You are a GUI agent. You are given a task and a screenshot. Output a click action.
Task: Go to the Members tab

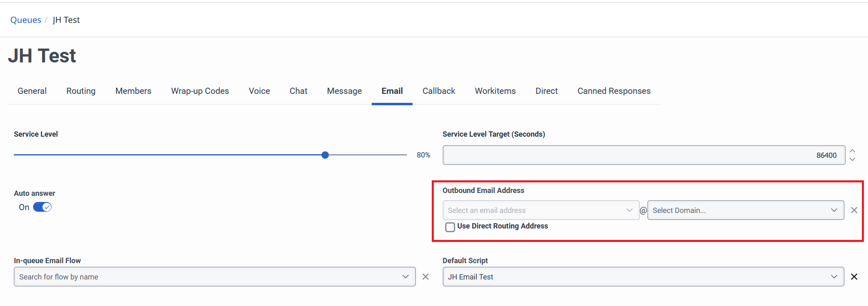(133, 91)
